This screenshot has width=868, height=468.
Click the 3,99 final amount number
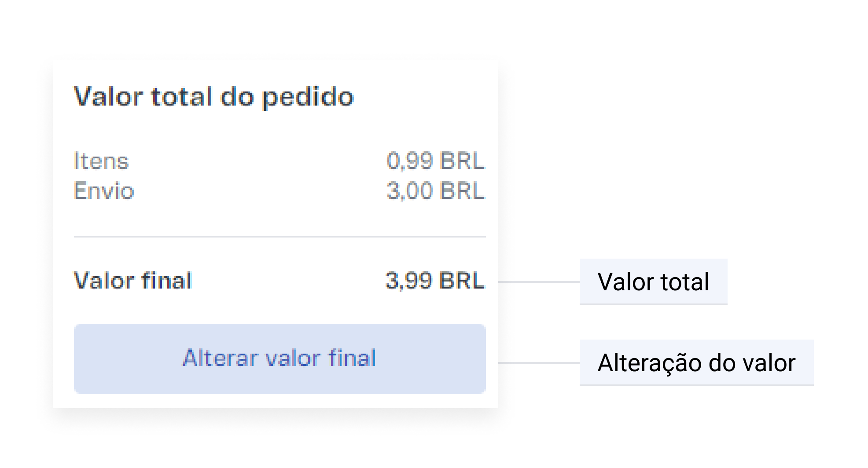click(409, 281)
